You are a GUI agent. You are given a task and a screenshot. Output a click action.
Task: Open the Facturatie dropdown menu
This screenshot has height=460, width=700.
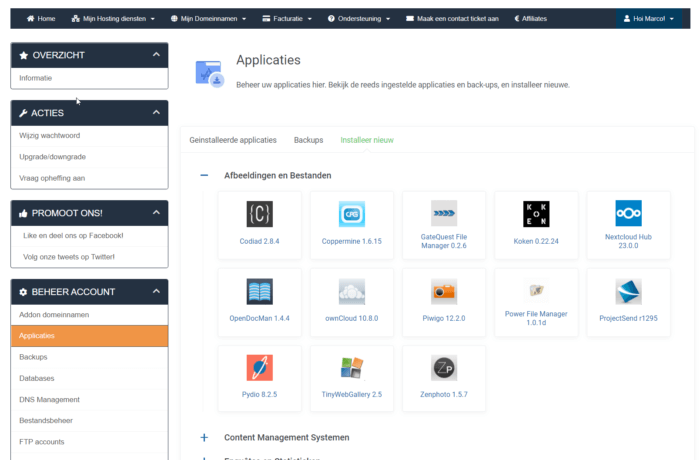click(x=287, y=18)
